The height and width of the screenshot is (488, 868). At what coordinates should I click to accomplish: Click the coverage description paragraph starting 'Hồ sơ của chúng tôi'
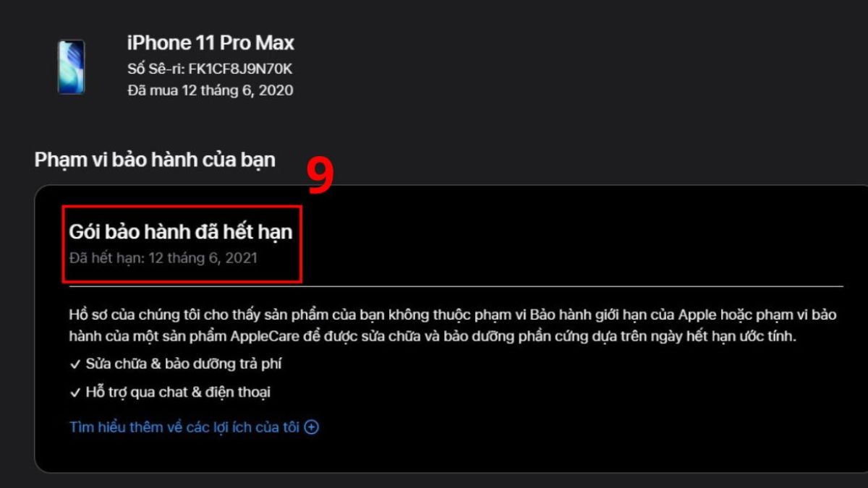click(457, 326)
